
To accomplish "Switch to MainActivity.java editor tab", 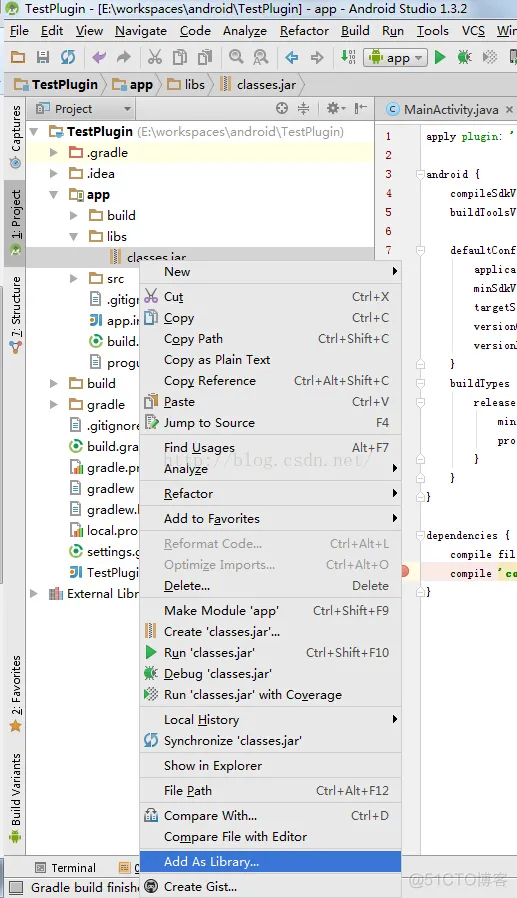I will tap(450, 109).
